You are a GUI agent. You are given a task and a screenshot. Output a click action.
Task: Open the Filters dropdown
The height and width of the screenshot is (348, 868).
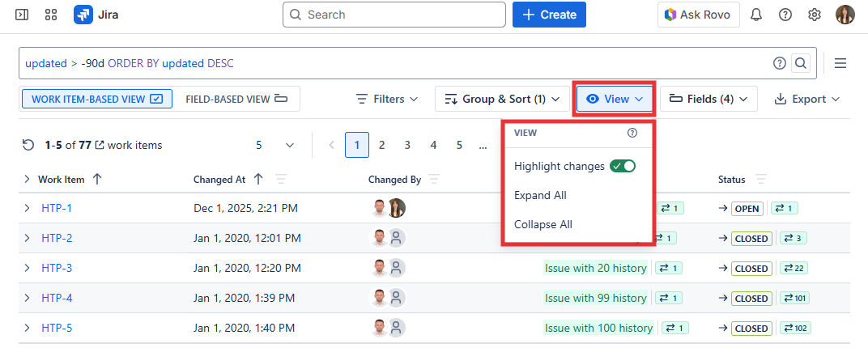(x=387, y=99)
